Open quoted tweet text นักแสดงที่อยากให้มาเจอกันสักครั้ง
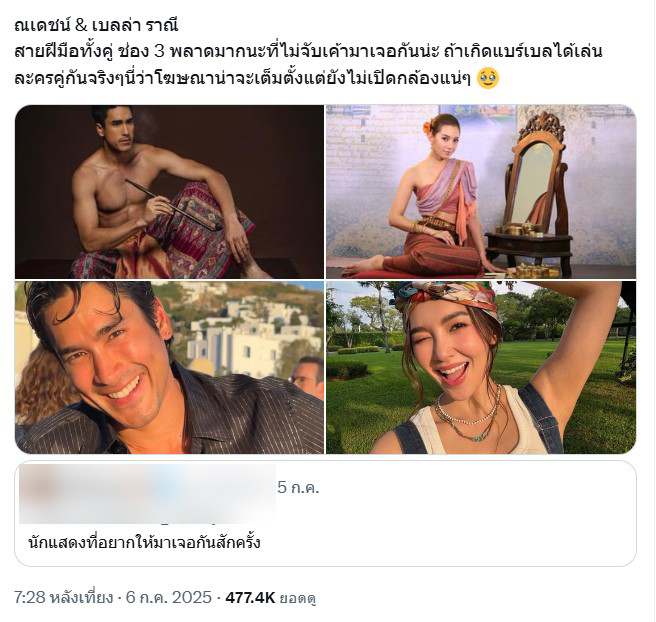The image size is (656, 622). [144, 543]
